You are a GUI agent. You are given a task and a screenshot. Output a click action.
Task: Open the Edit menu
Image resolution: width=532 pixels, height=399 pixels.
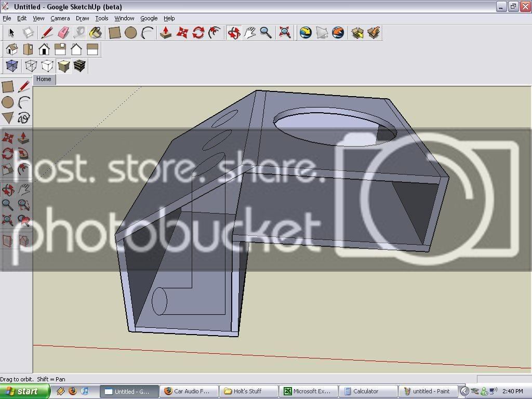point(22,18)
